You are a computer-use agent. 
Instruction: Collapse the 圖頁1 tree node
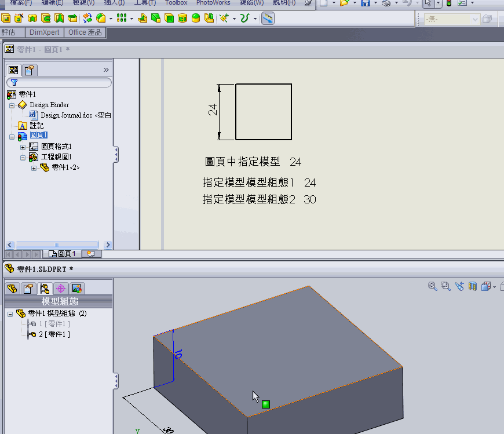coord(12,137)
